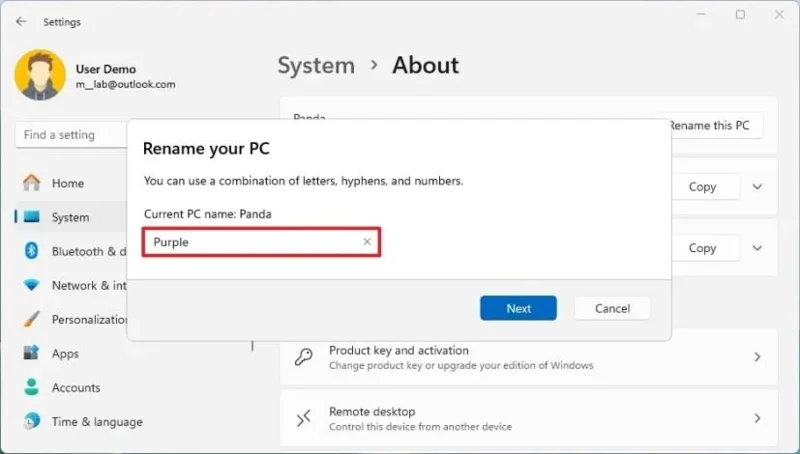This screenshot has height=454, width=800.
Task: Cancel the Rename your PC dialog
Action: pyautogui.click(x=612, y=308)
